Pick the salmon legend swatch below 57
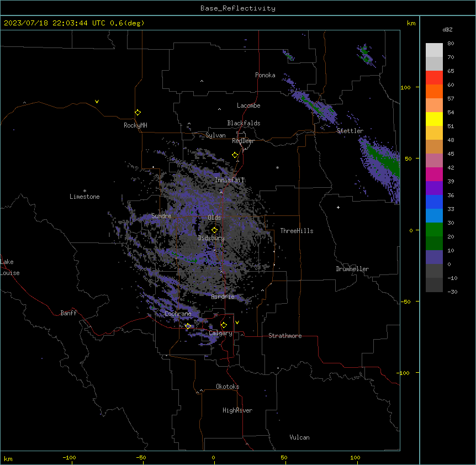Viewport: 476px width, 465px height. (434, 105)
